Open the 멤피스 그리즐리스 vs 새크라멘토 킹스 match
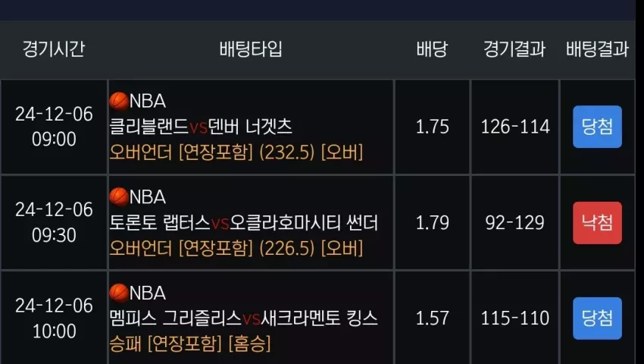This screenshot has height=364, width=644. tap(243, 318)
